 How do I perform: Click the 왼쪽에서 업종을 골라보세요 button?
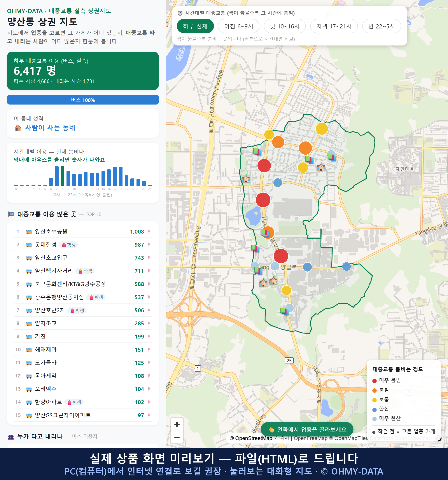click(307, 429)
